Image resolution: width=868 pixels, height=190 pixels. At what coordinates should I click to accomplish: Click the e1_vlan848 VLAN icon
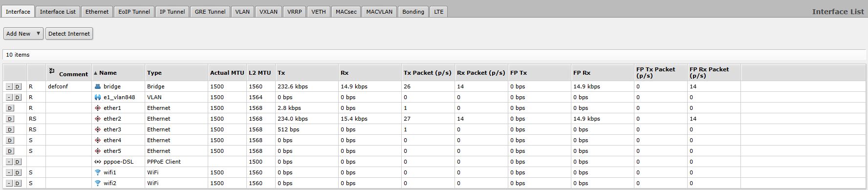(98, 97)
